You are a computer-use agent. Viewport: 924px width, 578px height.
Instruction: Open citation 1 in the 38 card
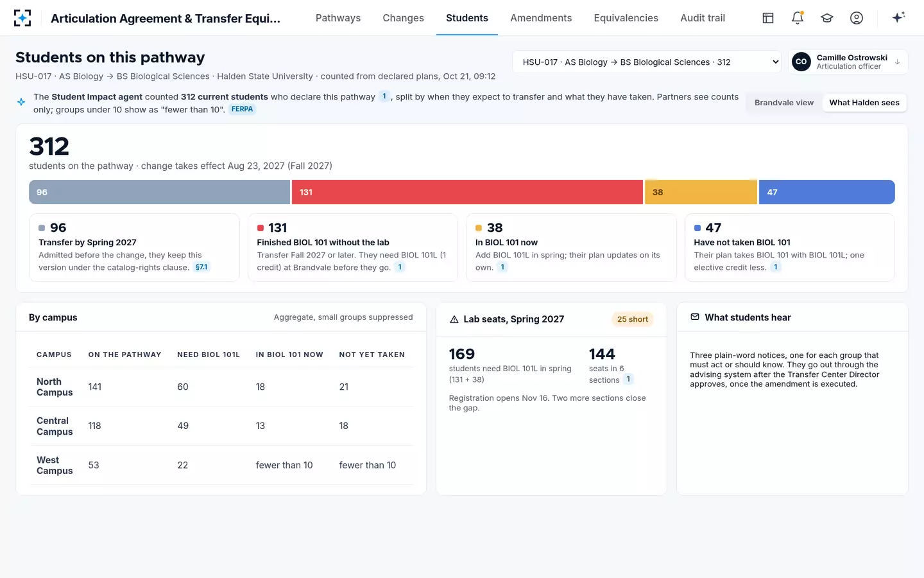coord(502,267)
